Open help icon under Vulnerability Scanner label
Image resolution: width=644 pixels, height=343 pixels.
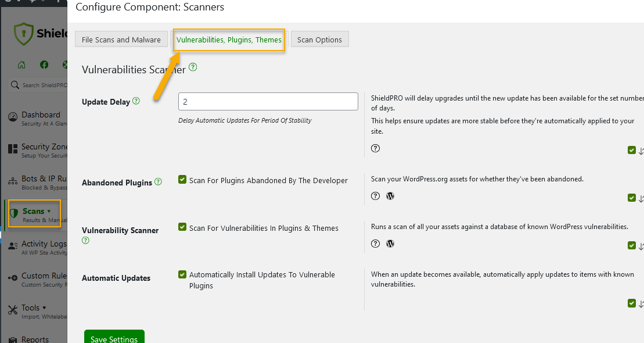[85, 240]
